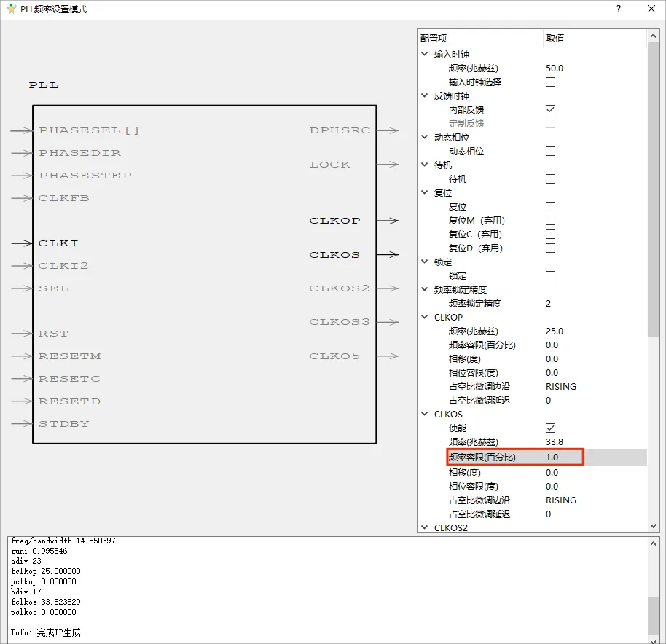Enable the 动态相位 checkbox

tap(550, 151)
